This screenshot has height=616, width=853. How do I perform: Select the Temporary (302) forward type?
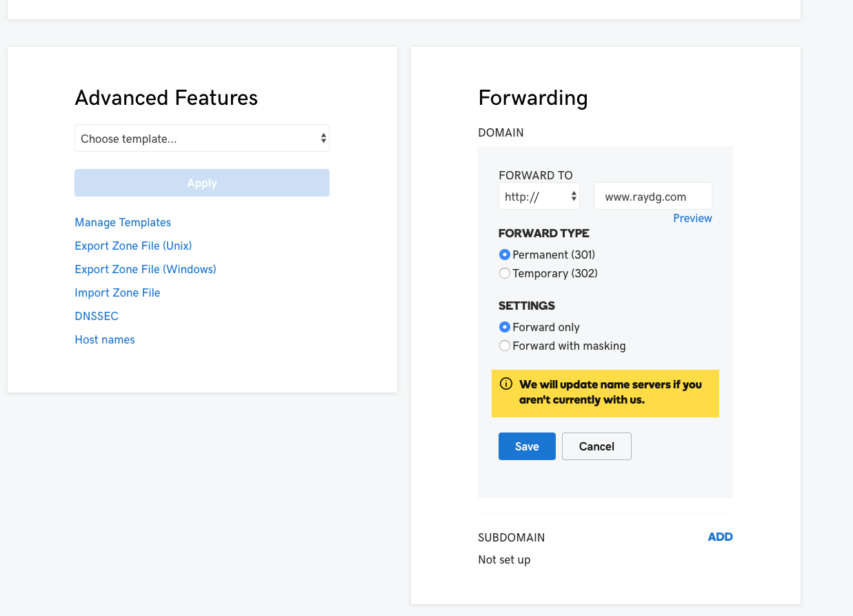pos(505,273)
